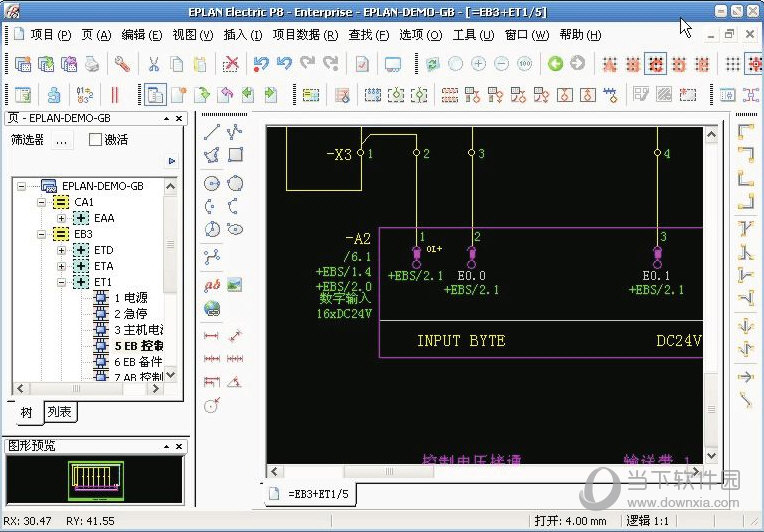Select the =EB3+ET1/5 page tab
764x532 pixels.
point(310,494)
